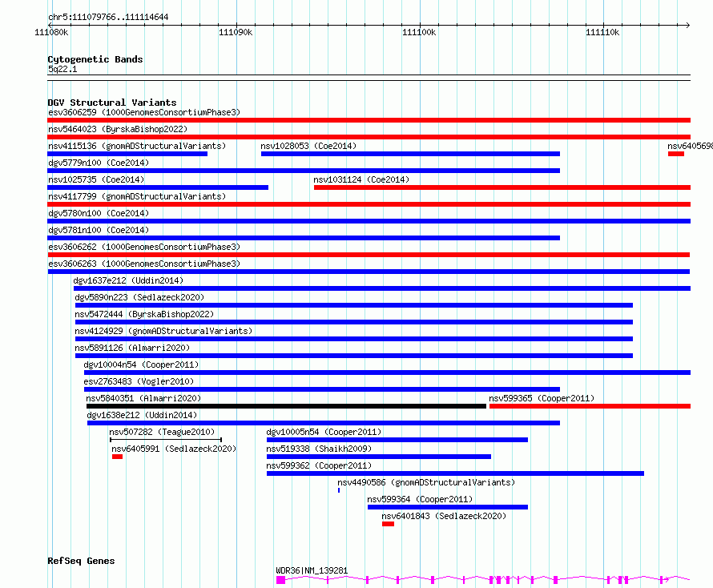Click the dgv5780n100 (Coe2014) label
The width and height of the screenshot is (713, 588).
[99, 213]
